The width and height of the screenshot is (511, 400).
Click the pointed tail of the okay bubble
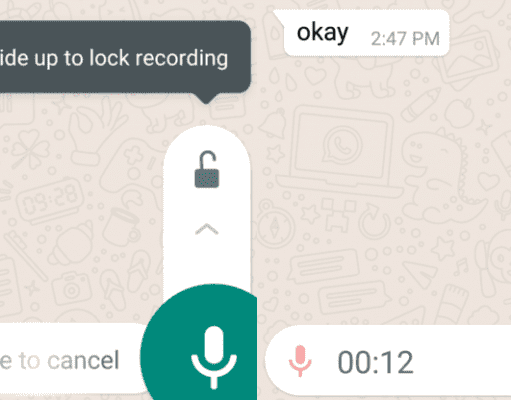pos(279,16)
